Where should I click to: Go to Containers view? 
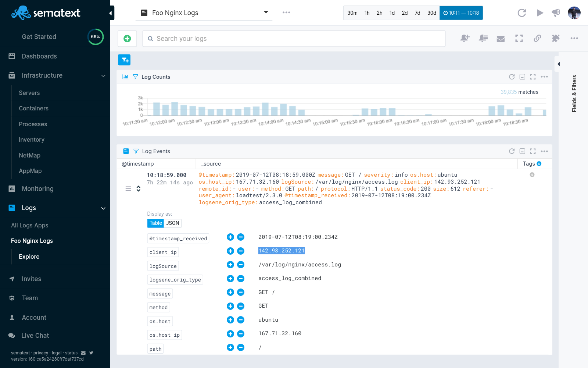pyautogui.click(x=34, y=109)
